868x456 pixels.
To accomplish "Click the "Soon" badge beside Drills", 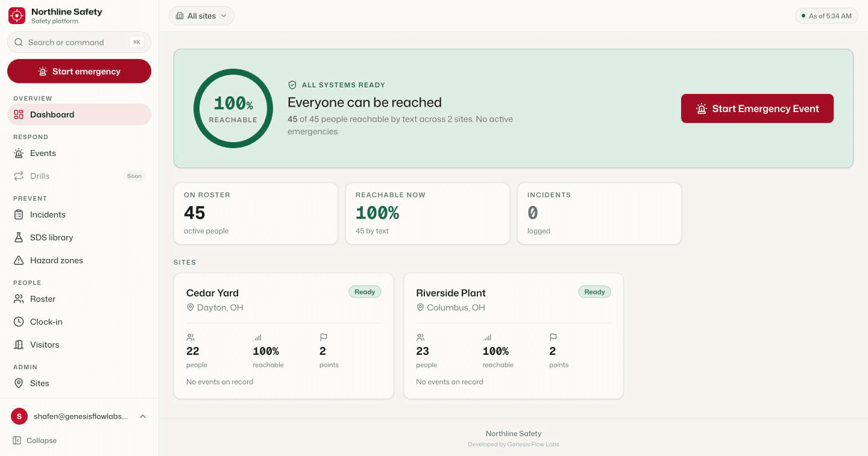I will [x=134, y=176].
